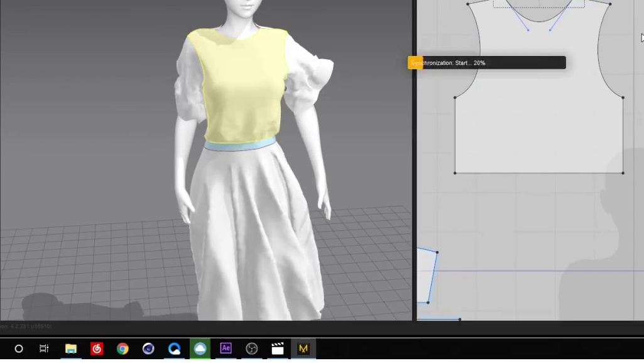The height and width of the screenshot is (363, 644).
Task: Open Adobe After Effects from the taskbar
Action: coord(226,348)
